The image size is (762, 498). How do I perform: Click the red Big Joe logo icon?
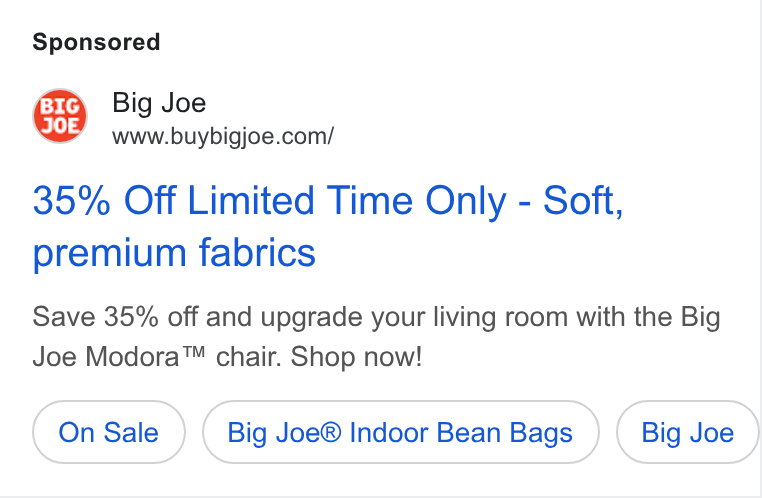click(x=60, y=116)
